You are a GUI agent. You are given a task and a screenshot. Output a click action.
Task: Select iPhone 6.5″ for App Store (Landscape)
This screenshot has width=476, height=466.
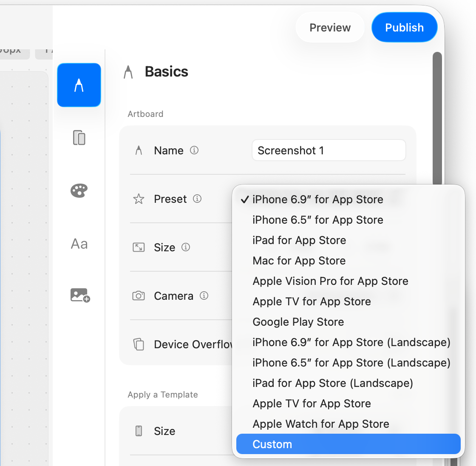(x=348, y=362)
